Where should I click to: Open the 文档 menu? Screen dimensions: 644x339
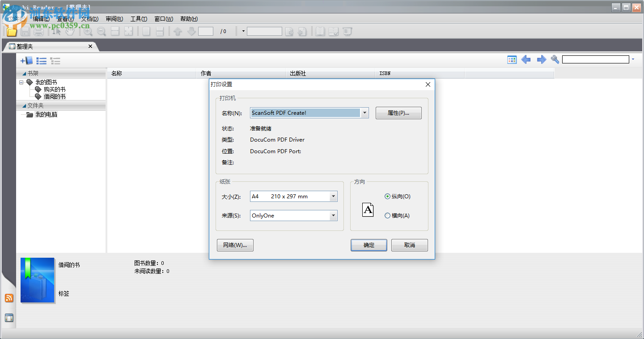point(89,19)
